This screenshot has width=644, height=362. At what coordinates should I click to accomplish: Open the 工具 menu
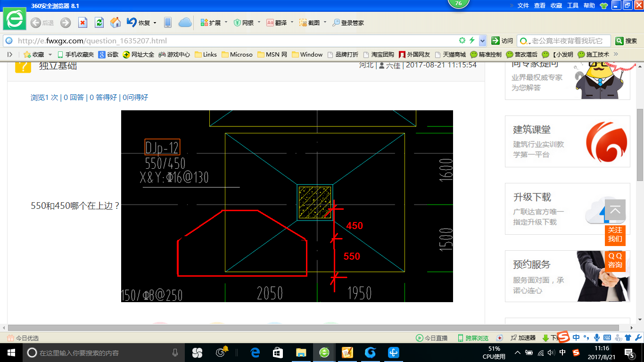573,6
